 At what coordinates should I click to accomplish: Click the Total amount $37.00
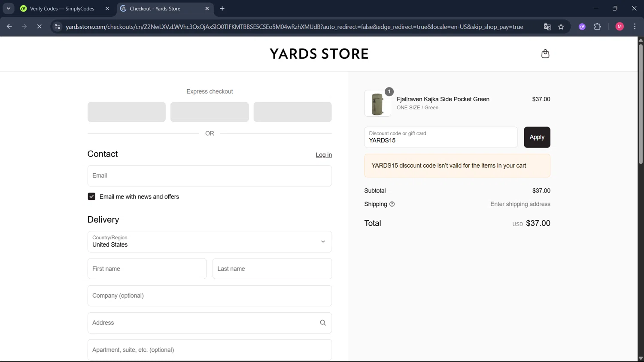(x=538, y=223)
